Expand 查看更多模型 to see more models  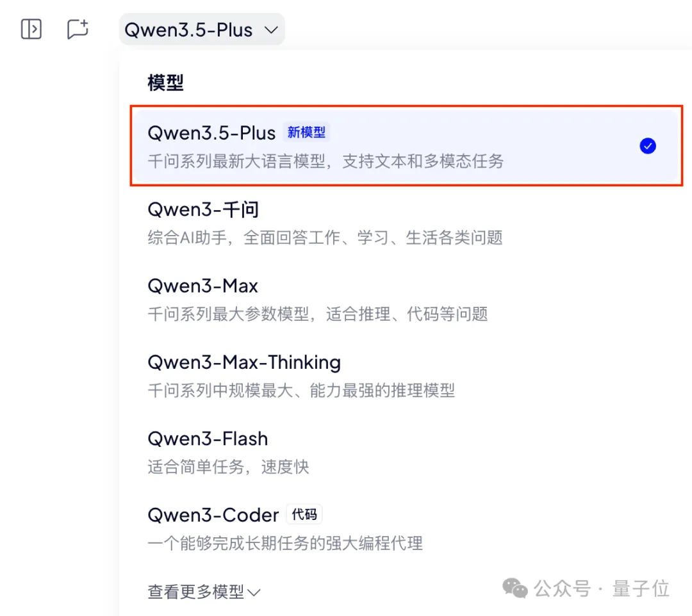pyautogui.click(x=204, y=592)
